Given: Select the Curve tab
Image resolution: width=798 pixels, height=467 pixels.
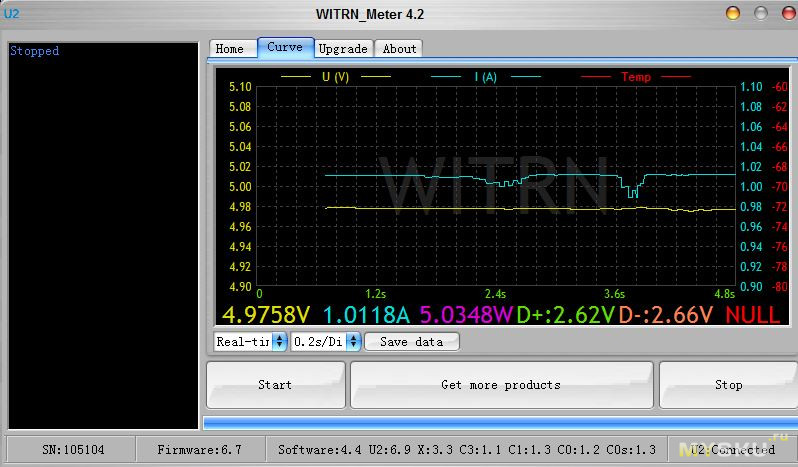Looking at the screenshot, I should 286,47.
